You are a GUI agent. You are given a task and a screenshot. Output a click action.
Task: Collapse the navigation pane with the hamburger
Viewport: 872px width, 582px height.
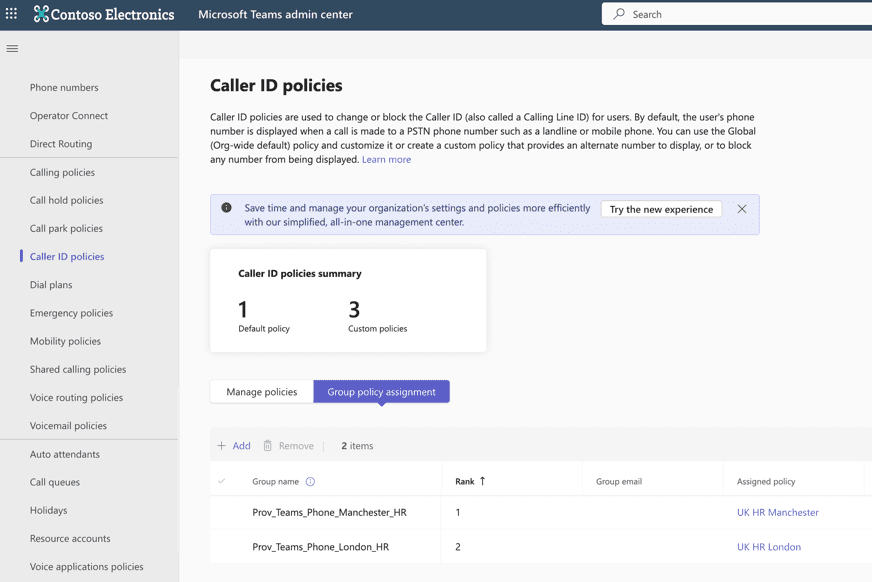coord(12,48)
